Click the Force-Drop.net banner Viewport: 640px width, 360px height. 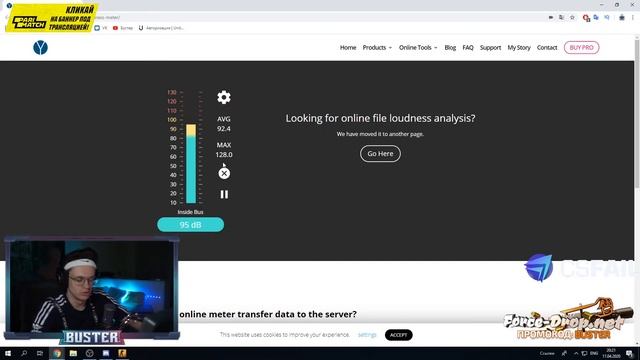tap(567, 319)
